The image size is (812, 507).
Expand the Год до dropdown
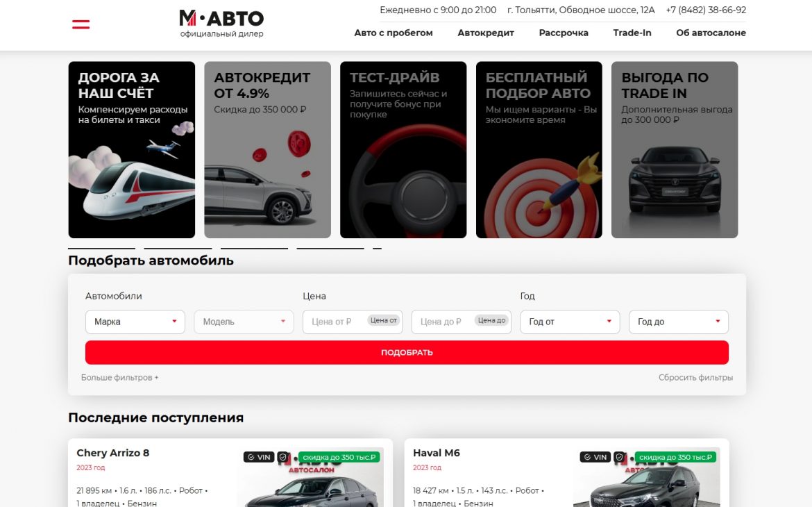pyautogui.click(x=678, y=322)
